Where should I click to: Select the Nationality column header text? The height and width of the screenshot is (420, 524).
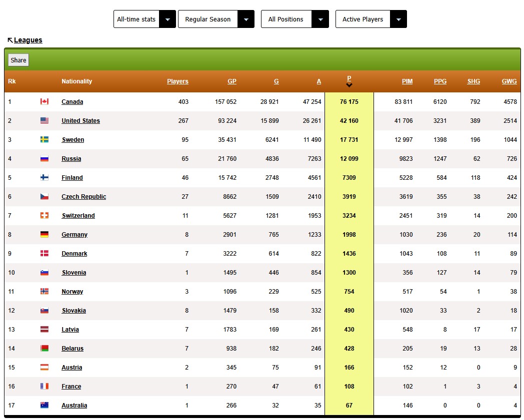[x=76, y=81]
